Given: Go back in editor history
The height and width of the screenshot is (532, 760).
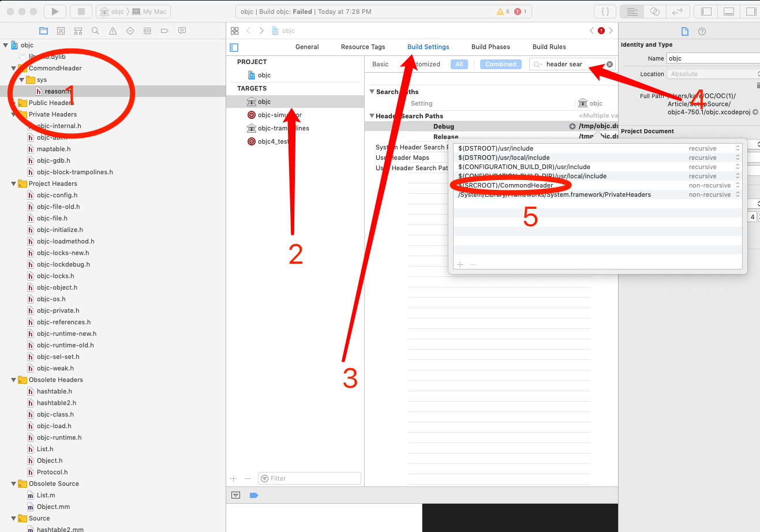Looking at the screenshot, I should pos(249,31).
